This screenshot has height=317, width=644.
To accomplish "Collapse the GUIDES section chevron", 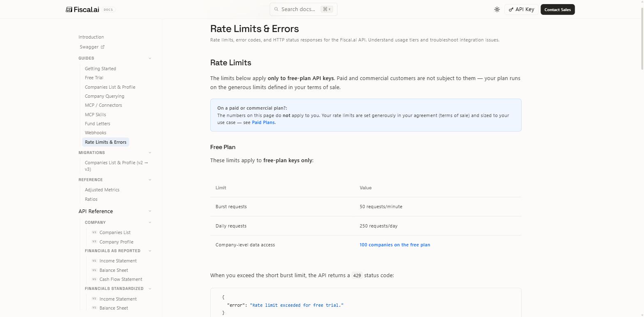I will (x=150, y=58).
